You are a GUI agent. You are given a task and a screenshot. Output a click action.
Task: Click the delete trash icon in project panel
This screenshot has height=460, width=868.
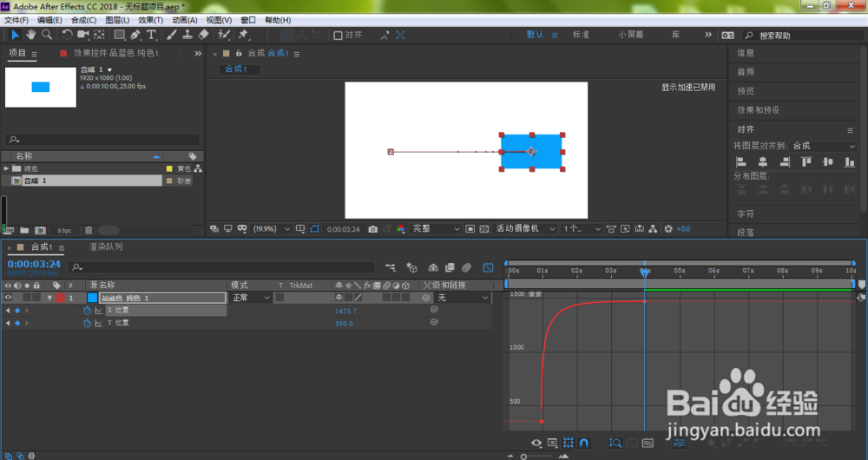click(89, 230)
